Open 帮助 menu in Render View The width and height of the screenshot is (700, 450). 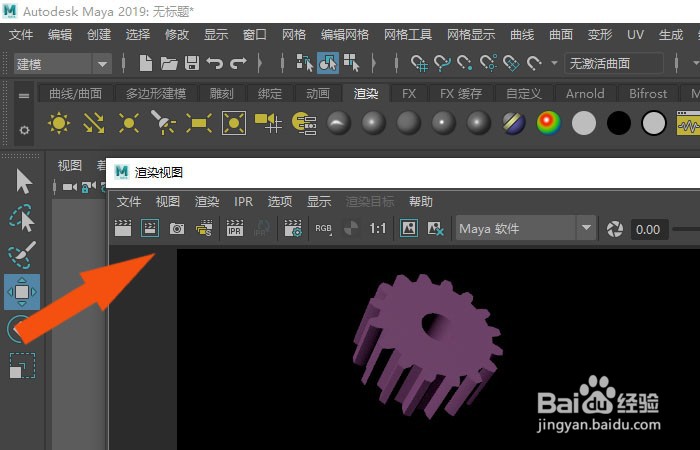(x=421, y=202)
